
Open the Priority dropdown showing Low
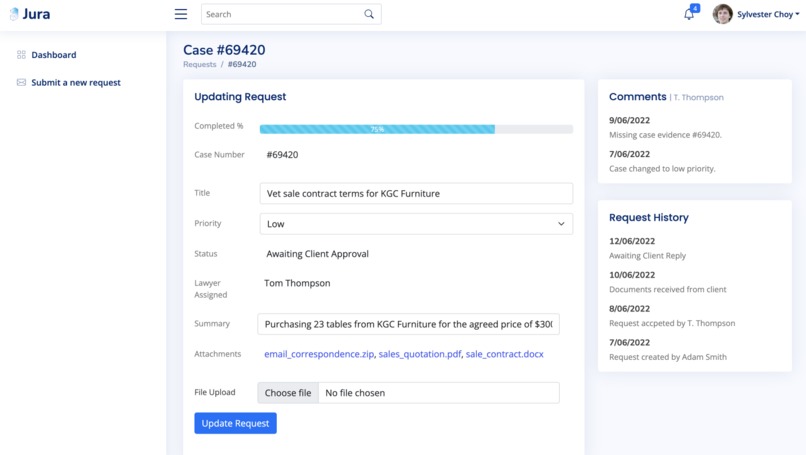[x=416, y=224]
